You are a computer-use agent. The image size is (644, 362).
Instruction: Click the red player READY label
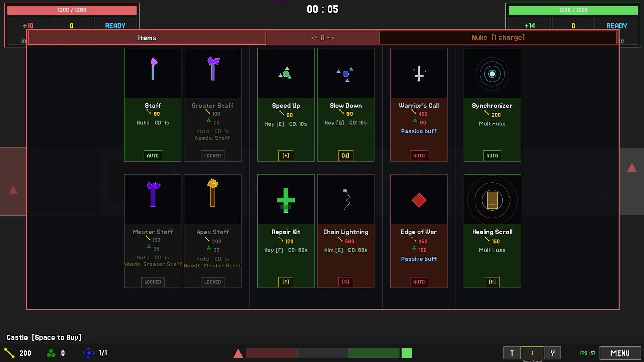click(115, 26)
